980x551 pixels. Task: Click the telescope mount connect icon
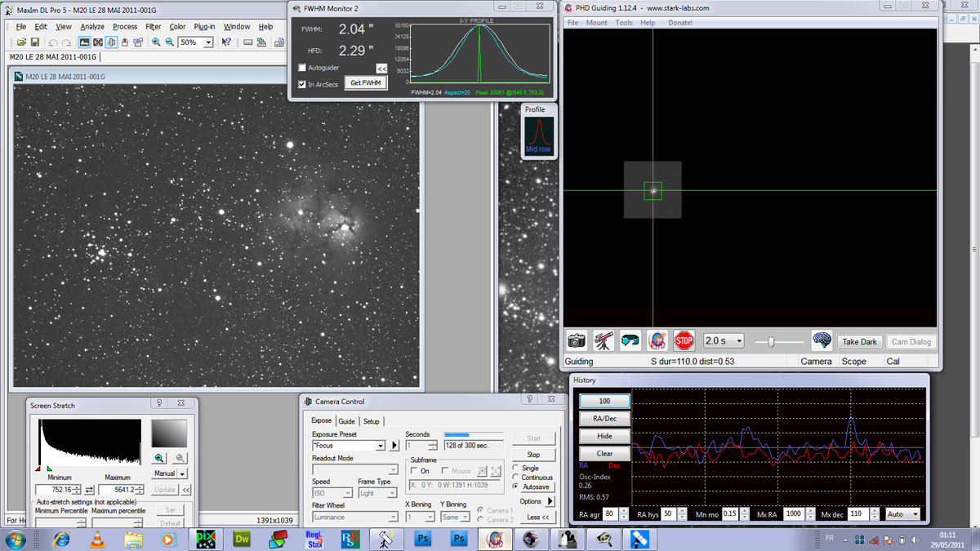[x=604, y=341]
